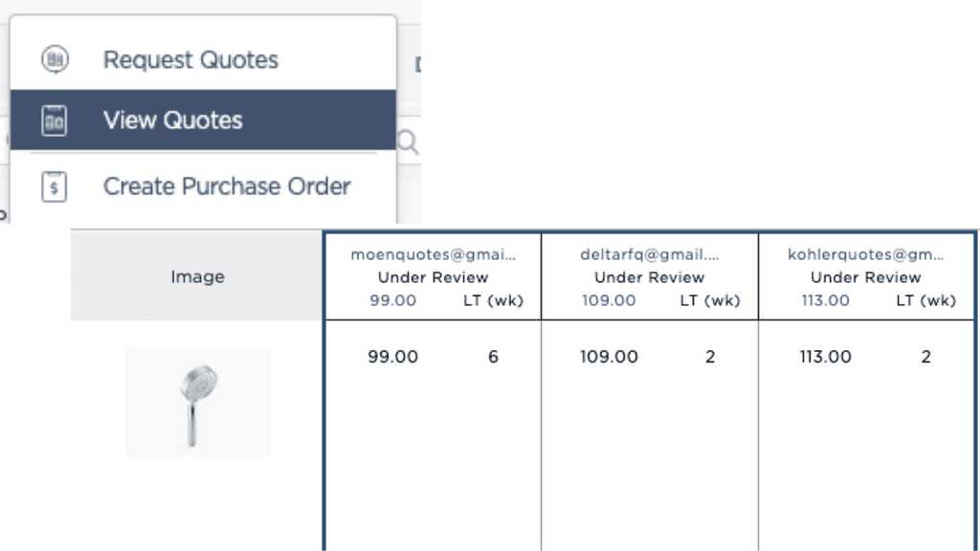This screenshot has width=980, height=551.
Task: Select the Create Purchase Order label
Action: tap(227, 187)
